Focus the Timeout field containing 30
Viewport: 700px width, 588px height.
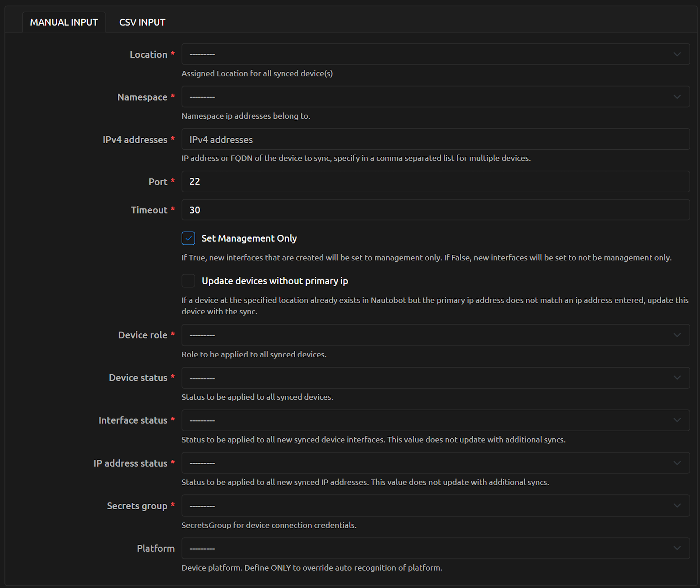click(435, 210)
